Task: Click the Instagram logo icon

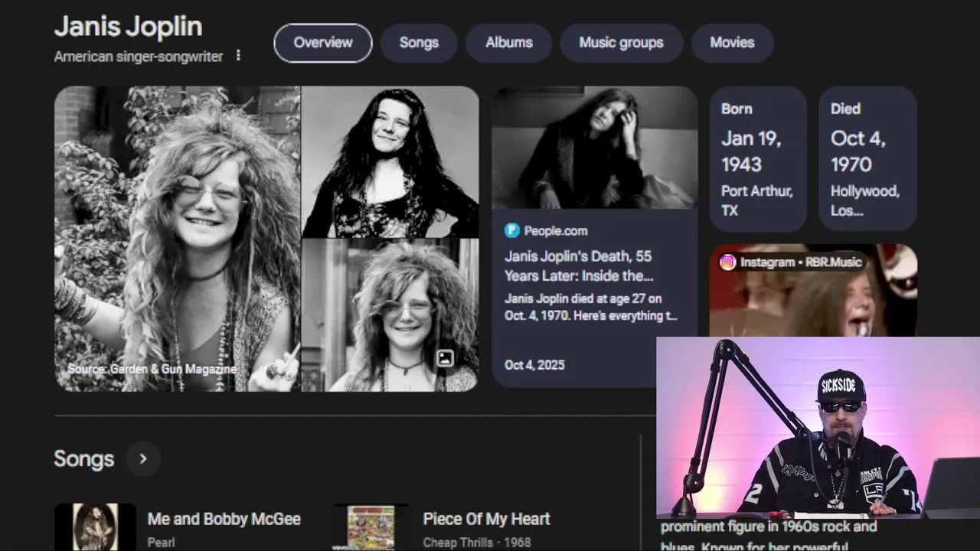Action: pyautogui.click(x=727, y=262)
